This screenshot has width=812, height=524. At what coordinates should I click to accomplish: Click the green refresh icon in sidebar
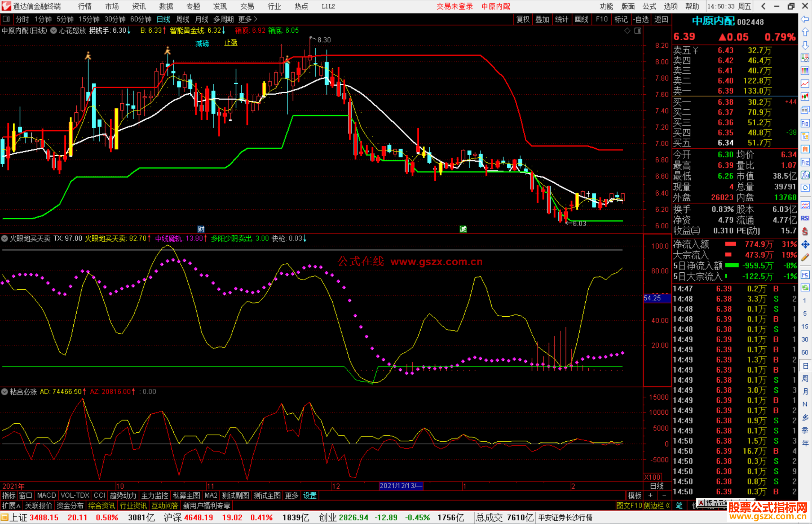click(x=805, y=288)
